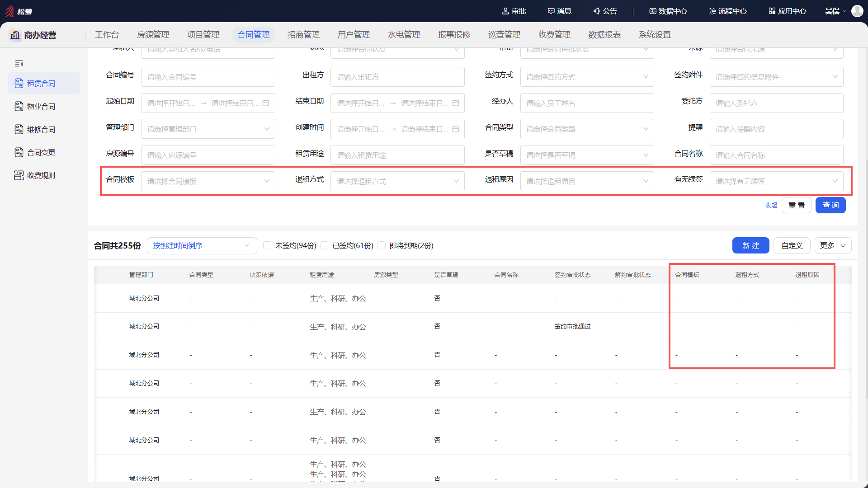Click the 租赁合同 sidebar icon
The height and width of the screenshot is (488, 868).
point(19,83)
